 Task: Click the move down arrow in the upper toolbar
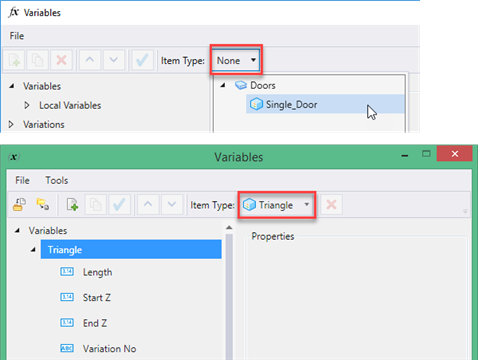pyautogui.click(x=114, y=60)
